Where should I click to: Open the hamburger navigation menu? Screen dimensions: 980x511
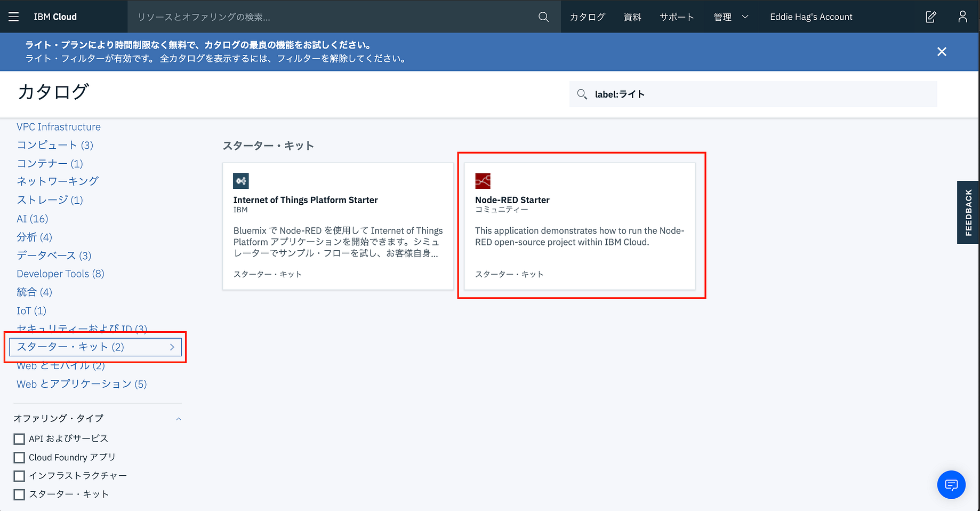[x=14, y=17]
